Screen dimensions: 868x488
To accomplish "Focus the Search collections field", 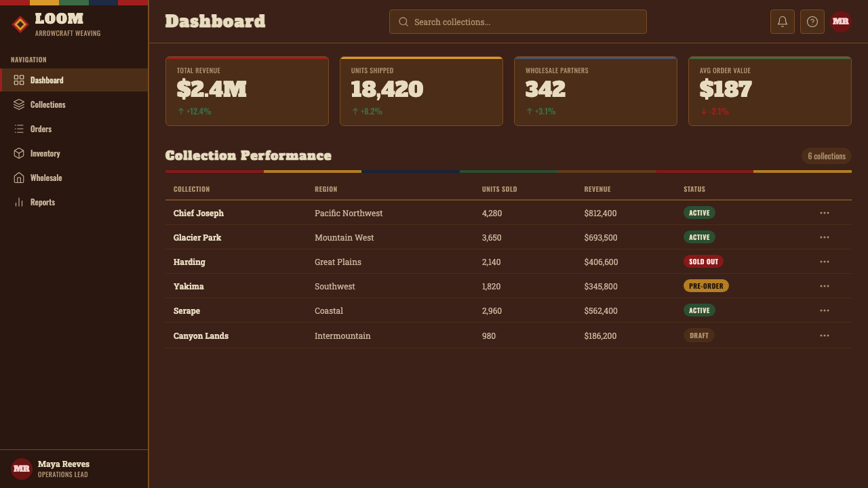I will coord(518,22).
